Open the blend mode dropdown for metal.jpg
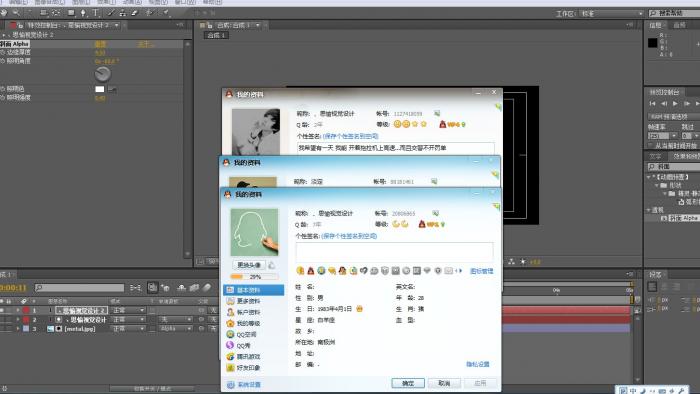The height and width of the screenshot is (394, 700). pos(129,329)
